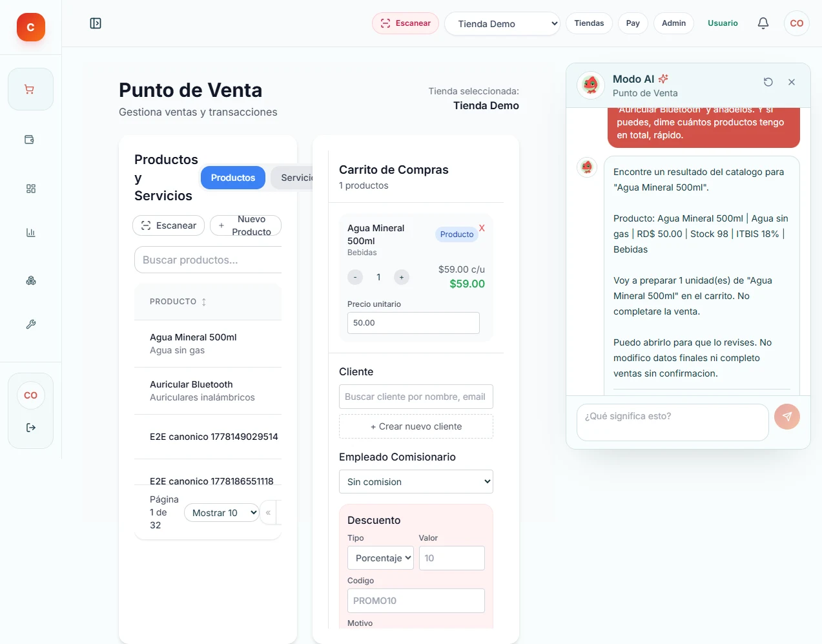This screenshot has width=822, height=644.
Task: Focus the Precio unitario field
Action: (x=413, y=323)
